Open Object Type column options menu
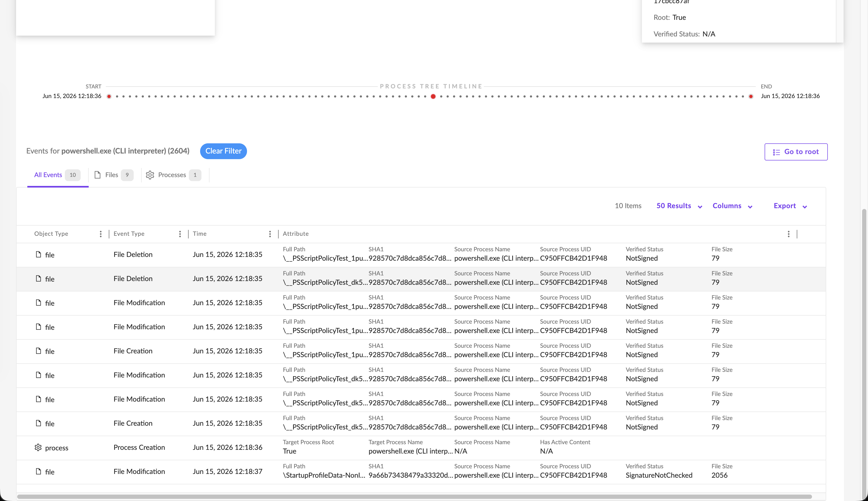The image size is (868, 501). pos(100,234)
